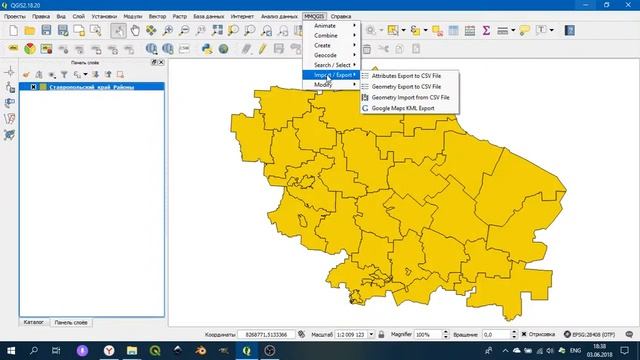The image size is (640, 360).
Task: Expand the select by expression dropdown arrow
Action: [x=425, y=30]
